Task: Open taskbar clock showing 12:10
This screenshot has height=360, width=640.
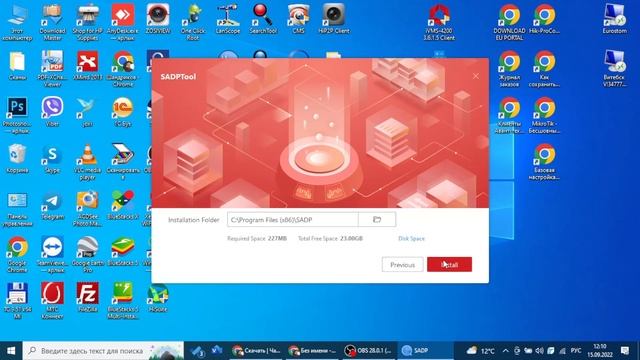Action: 600,351
